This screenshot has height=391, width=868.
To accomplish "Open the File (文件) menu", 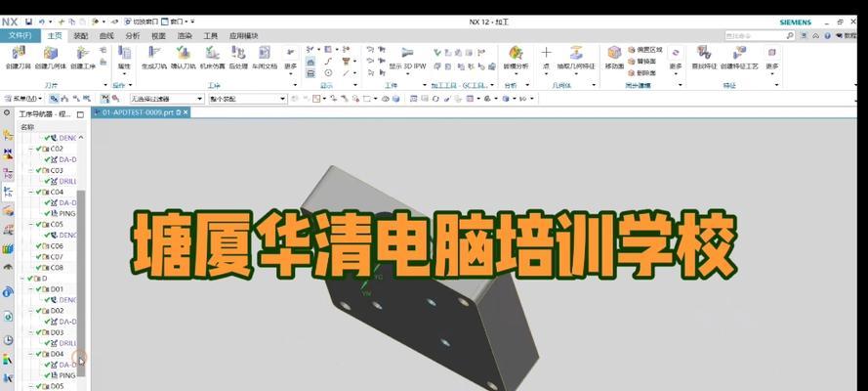I will pyautogui.click(x=20, y=36).
